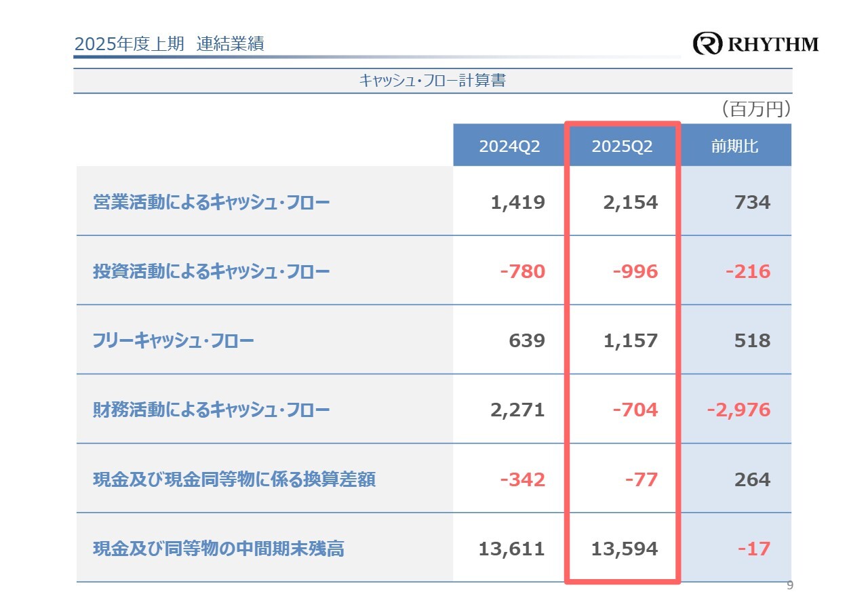
Task: Click the キャッシュ・フロー計算書 title bar
Action: pos(432,81)
